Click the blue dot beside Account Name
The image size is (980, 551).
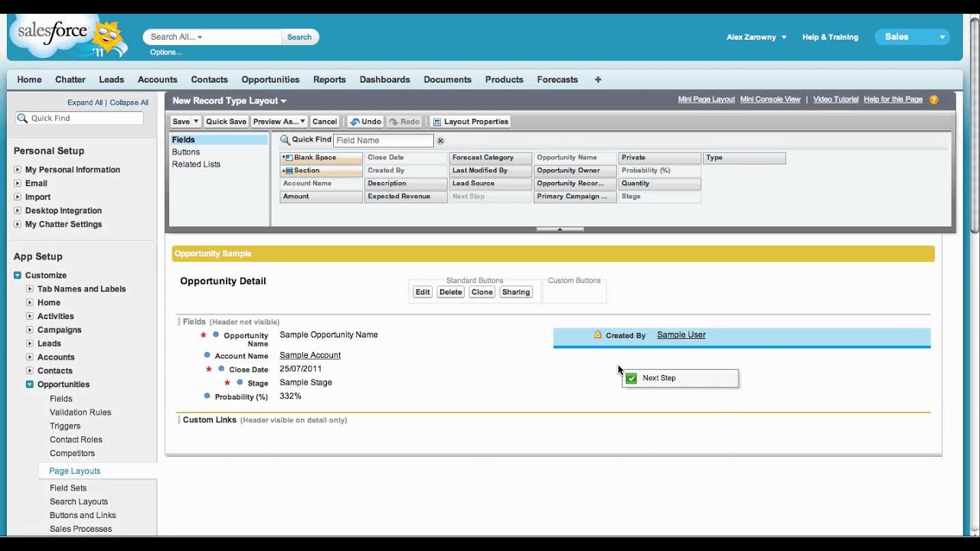point(207,355)
